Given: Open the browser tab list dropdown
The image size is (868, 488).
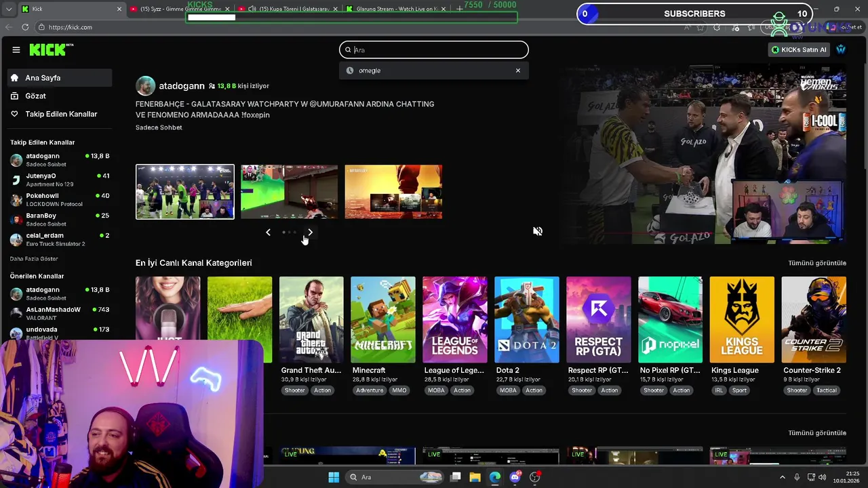Looking at the screenshot, I should point(9,9).
